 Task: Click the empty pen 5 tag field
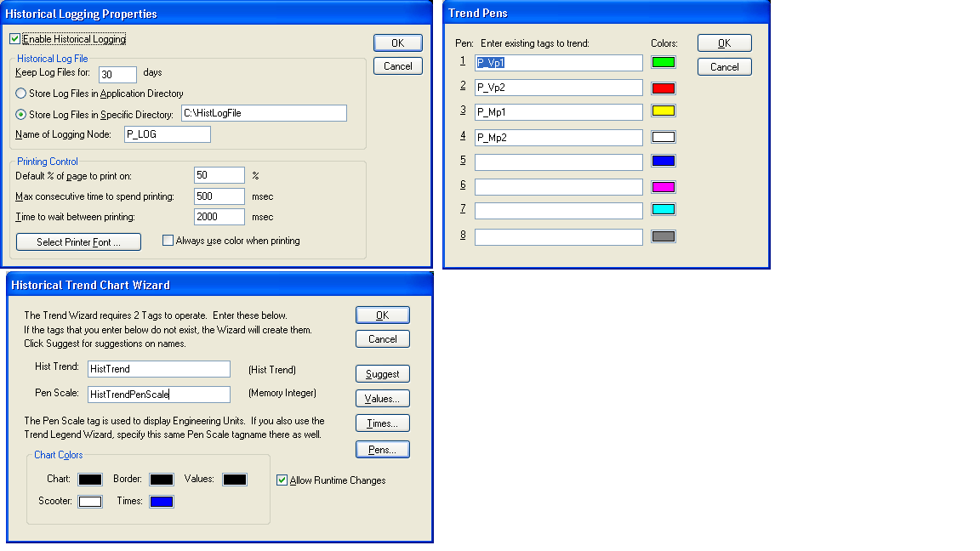pos(558,162)
